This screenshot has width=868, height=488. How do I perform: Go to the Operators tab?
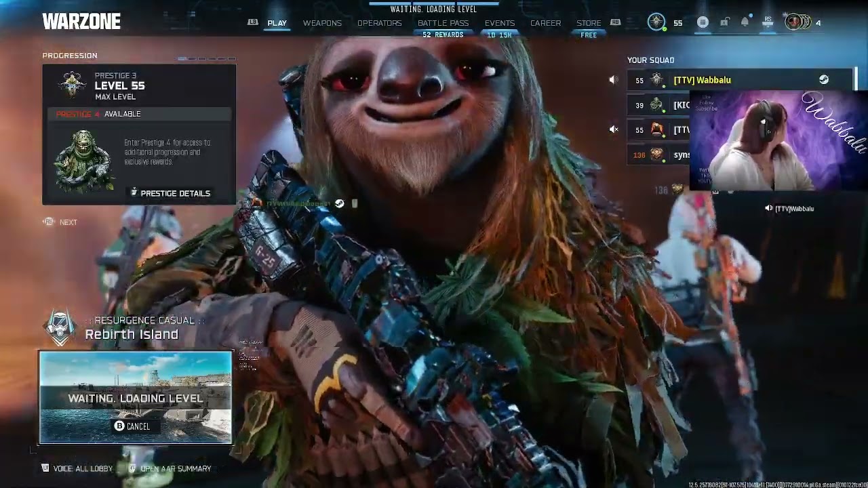(380, 23)
